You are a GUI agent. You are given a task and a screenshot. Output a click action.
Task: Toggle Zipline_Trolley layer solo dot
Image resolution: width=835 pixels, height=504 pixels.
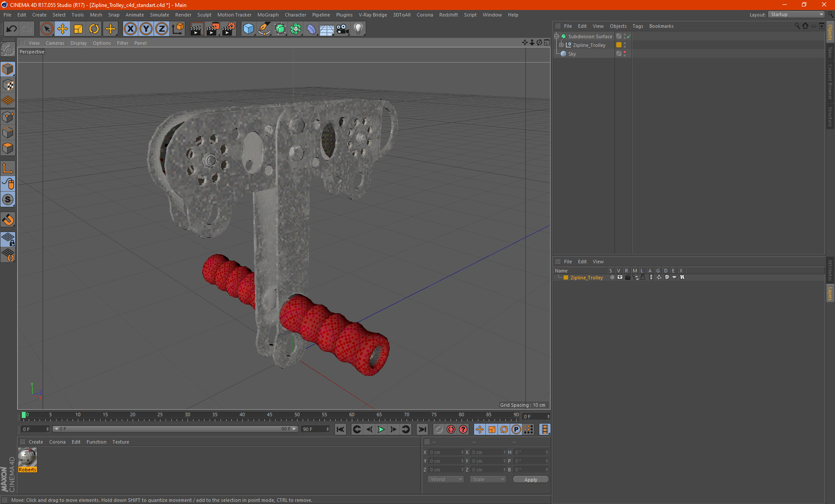tap(612, 277)
